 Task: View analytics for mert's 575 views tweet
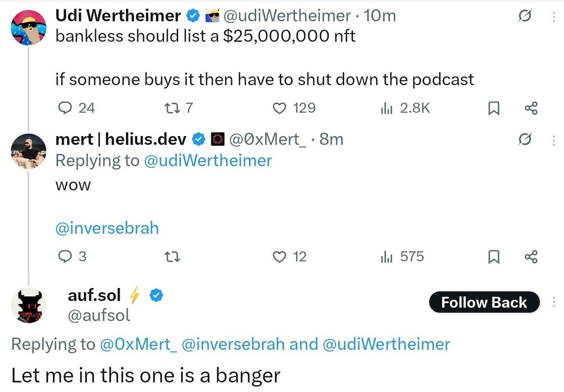pos(386,257)
